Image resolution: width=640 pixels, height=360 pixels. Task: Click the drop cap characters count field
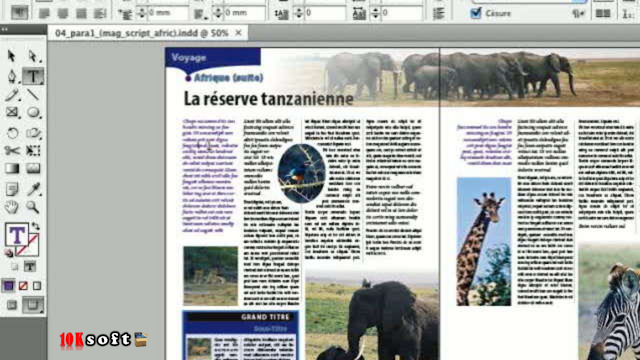coord(402,13)
